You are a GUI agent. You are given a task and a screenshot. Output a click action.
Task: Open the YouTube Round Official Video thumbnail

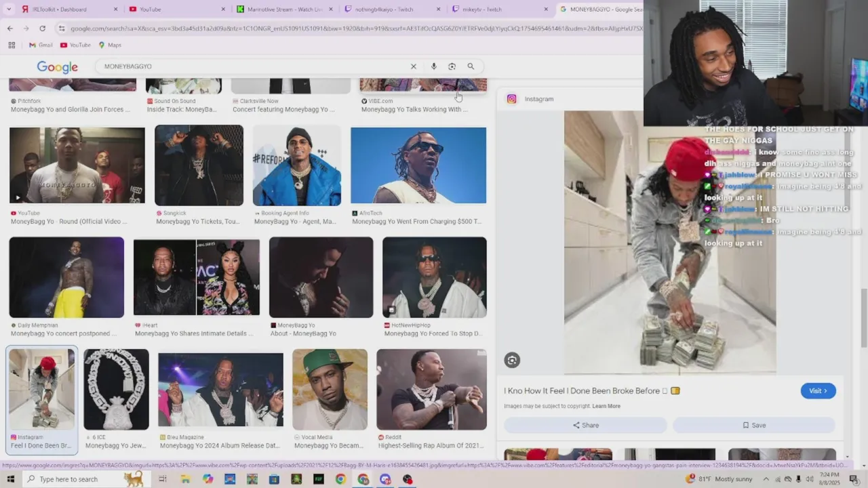tap(77, 165)
